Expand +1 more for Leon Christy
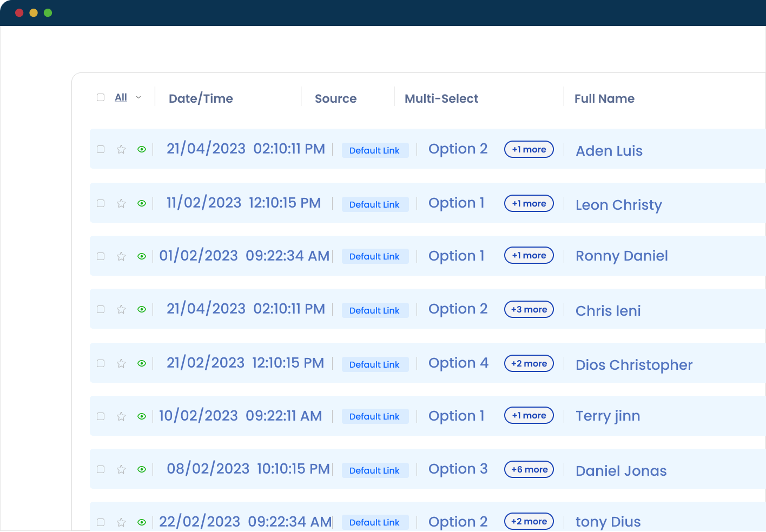The image size is (766, 532). point(529,203)
